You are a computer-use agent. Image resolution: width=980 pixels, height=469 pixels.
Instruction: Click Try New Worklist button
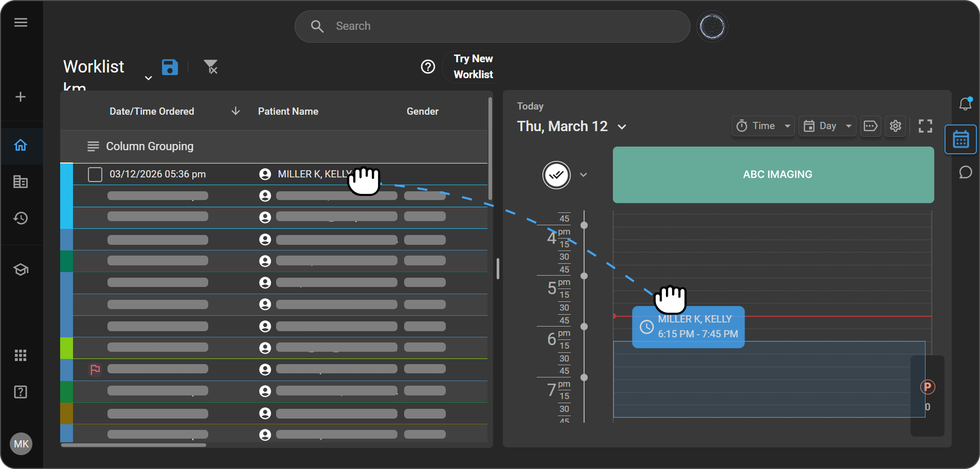click(x=473, y=67)
